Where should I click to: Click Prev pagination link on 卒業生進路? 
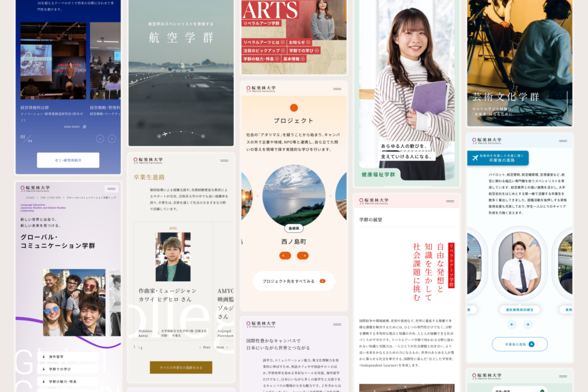tap(205, 347)
